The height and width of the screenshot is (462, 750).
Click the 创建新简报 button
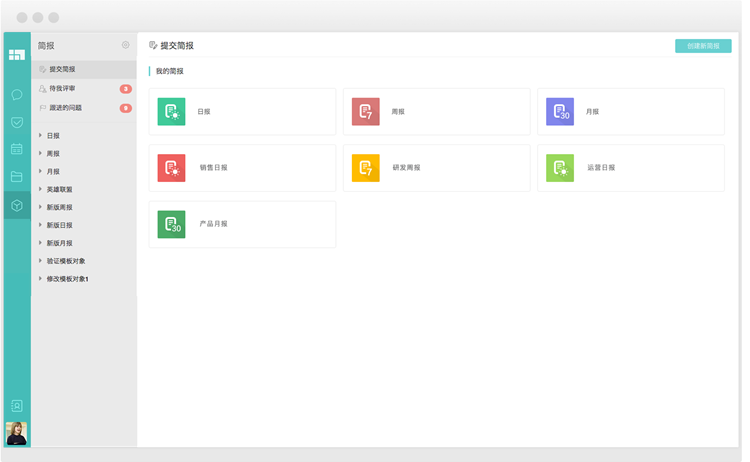click(702, 46)
